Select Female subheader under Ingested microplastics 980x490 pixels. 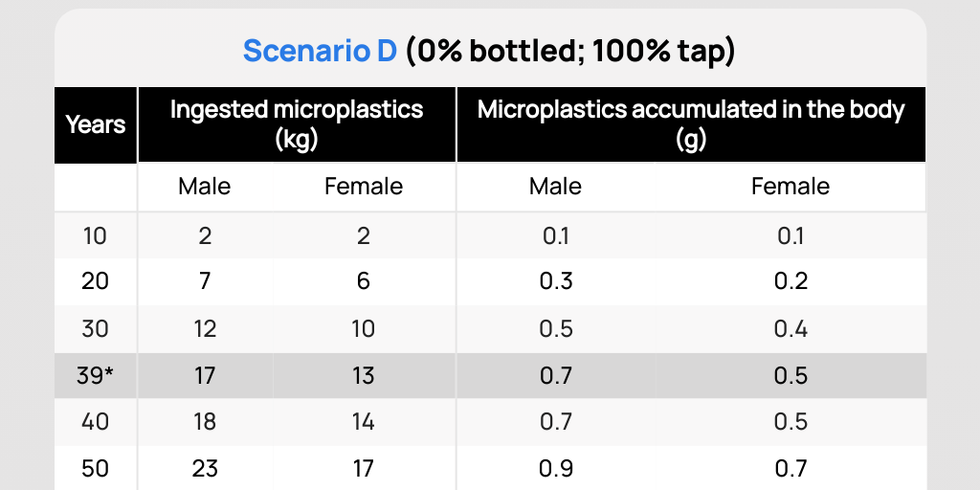coord(364,187)
